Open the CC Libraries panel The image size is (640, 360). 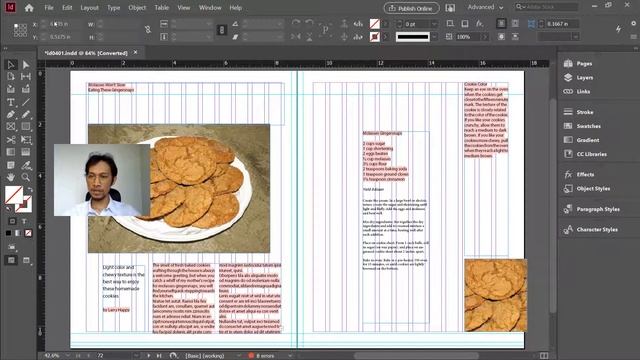pyautogui.click(x=591, y=154)
